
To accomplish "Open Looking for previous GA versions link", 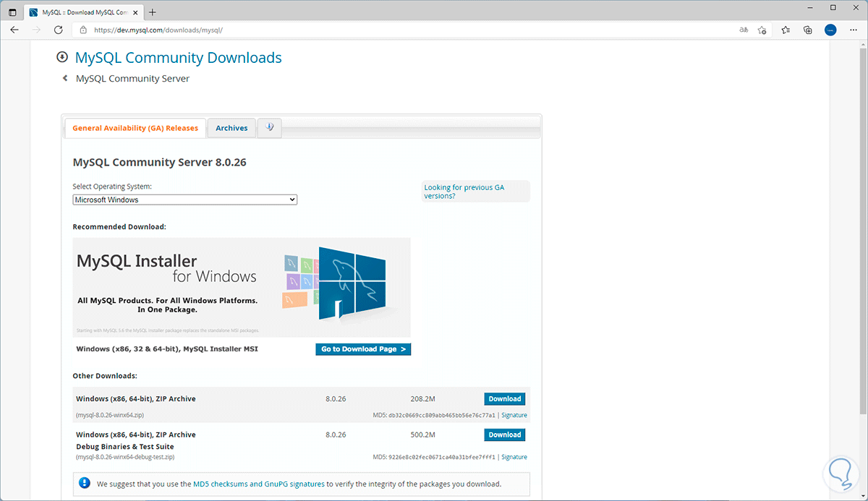I will click(464, 192).
